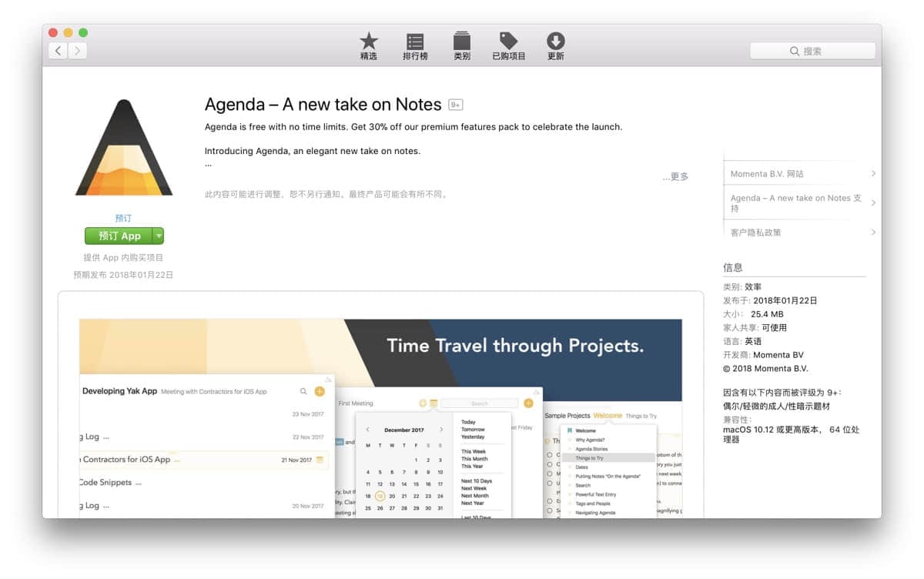Screen dimensions: 924x579
Task: Open the 精选 featured tab
Action: pyautogui.click(x=369, y=46)
